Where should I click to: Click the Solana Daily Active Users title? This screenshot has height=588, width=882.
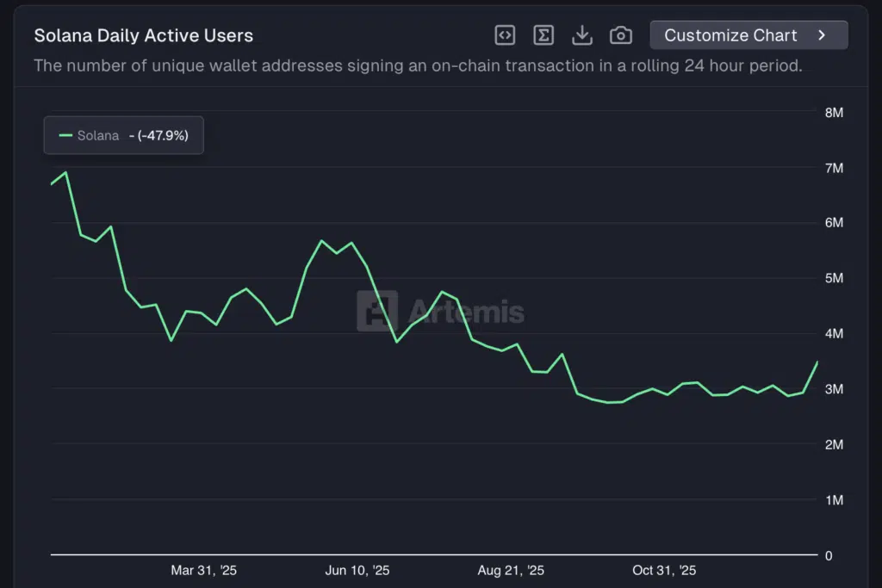click(143, 35)
